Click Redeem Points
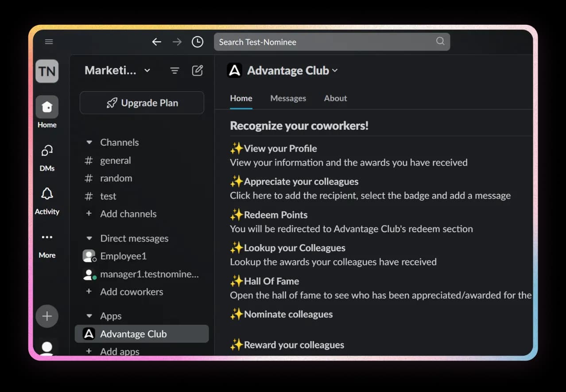566x392 pixels. coord(275,215)
